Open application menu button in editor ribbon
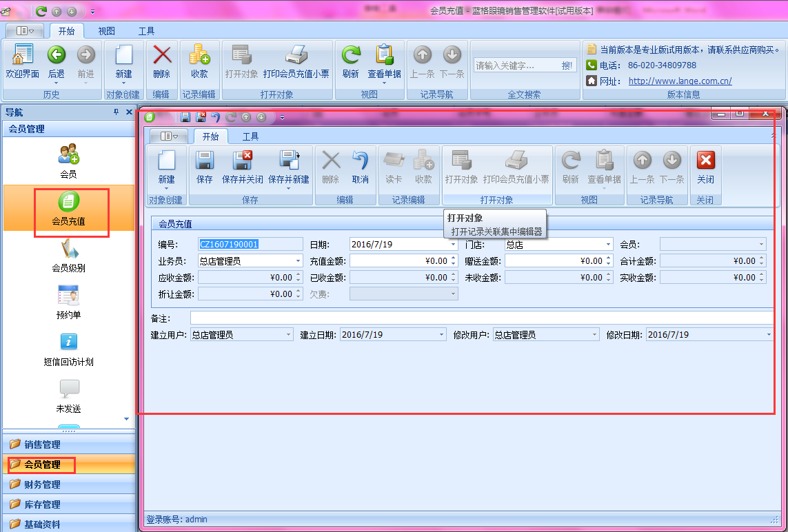Screen dimensions: 788x532 tap(169, 136)
